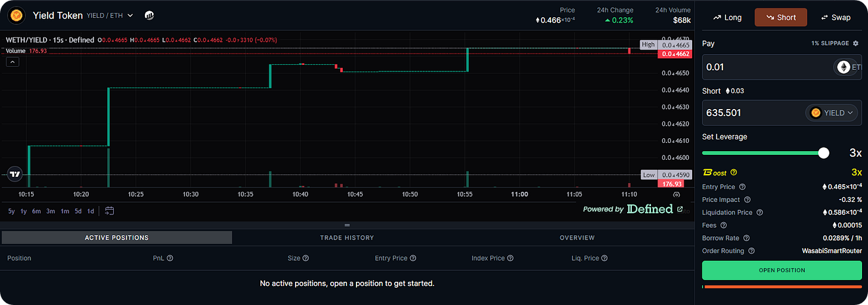Open the chart stats icon beside YIELD / ETH
The height and width of the screenshot is (305, 868).
150,15
